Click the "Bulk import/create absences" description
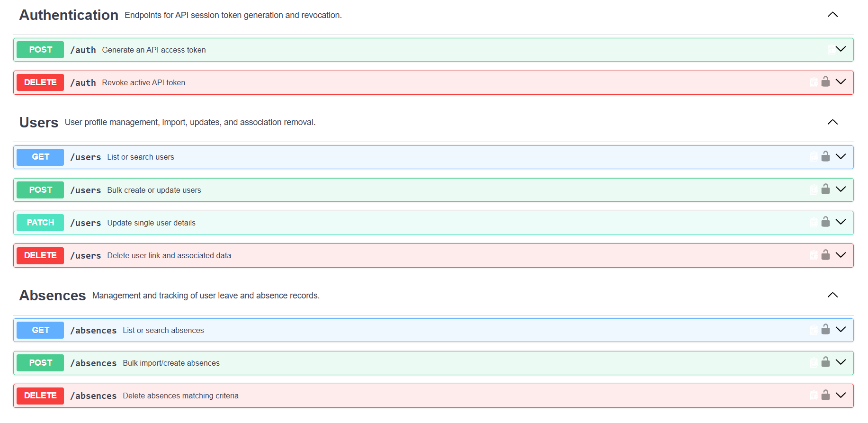Screen dimensions: 868x423 tap(171, 363)
